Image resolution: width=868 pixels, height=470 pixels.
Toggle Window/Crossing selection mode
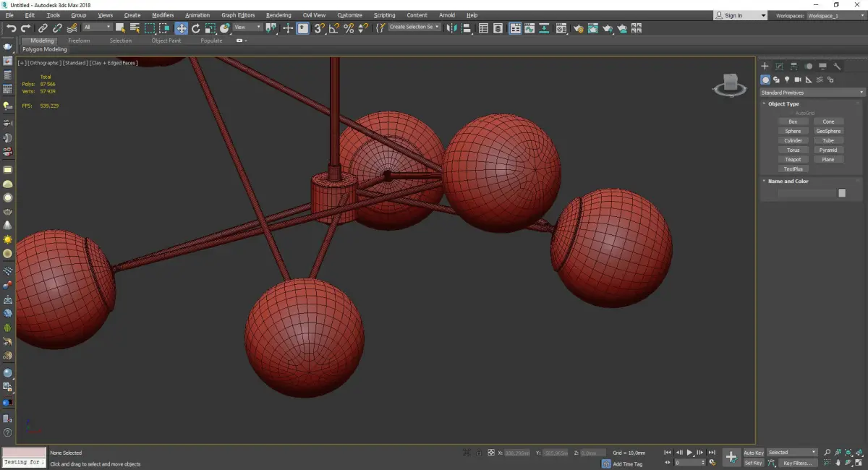point(165,28)
